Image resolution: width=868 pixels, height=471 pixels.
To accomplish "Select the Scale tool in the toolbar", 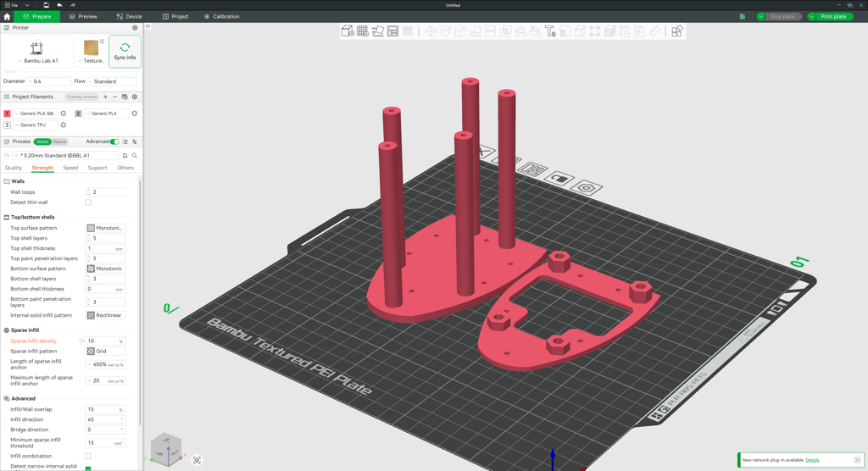I will (x=460, y=31).
